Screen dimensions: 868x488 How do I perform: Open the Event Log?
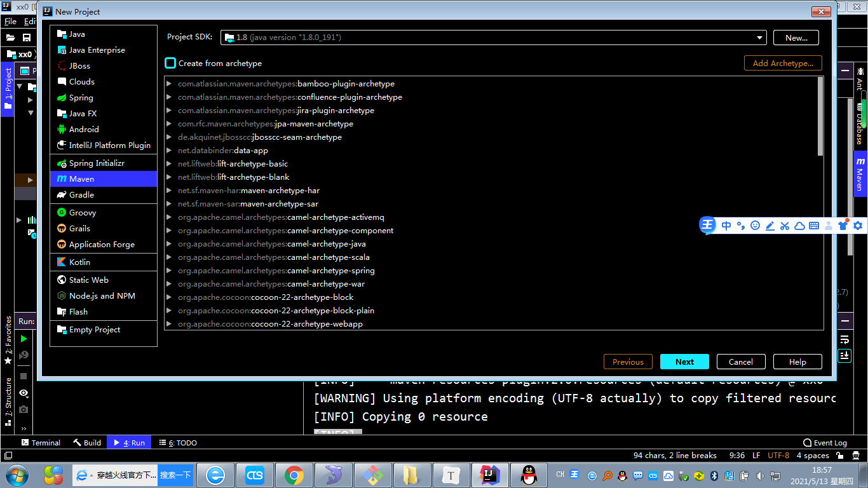(x=825, y=443)
